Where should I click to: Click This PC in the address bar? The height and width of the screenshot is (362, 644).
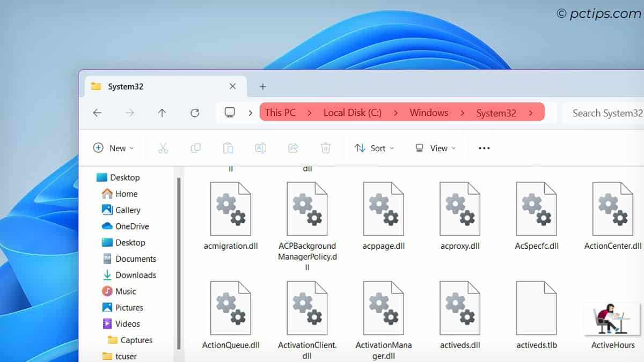click(x=281, y=113)
